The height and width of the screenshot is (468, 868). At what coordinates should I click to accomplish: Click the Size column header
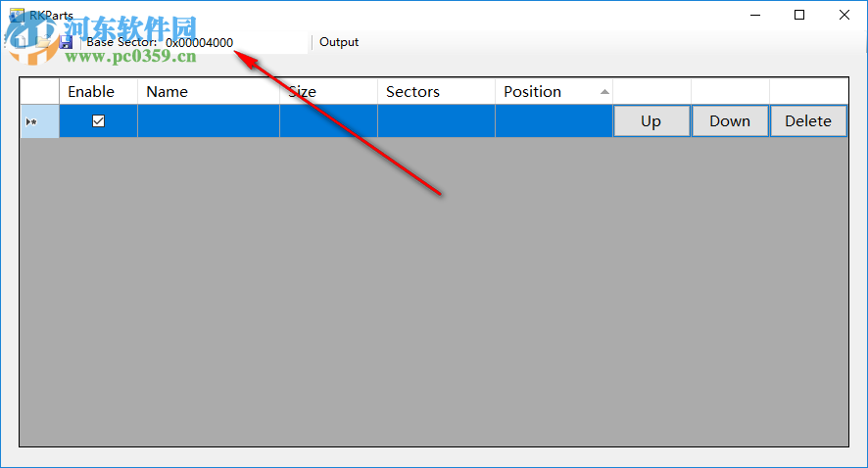pyautogui.click(x=328, y=92)
